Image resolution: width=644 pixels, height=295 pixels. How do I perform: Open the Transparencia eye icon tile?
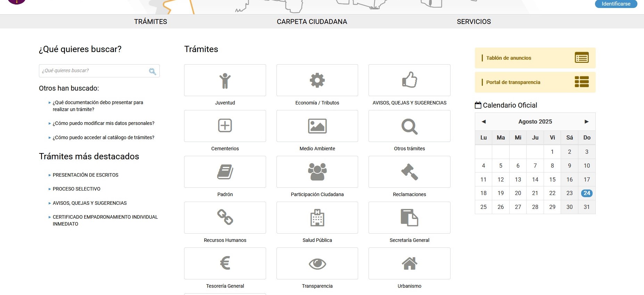click(317, 264)
